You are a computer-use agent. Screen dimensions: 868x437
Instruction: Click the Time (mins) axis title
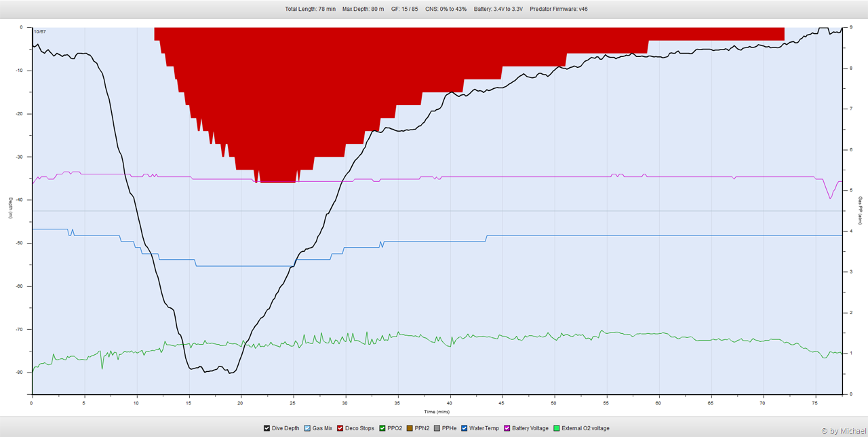point(437,411)
